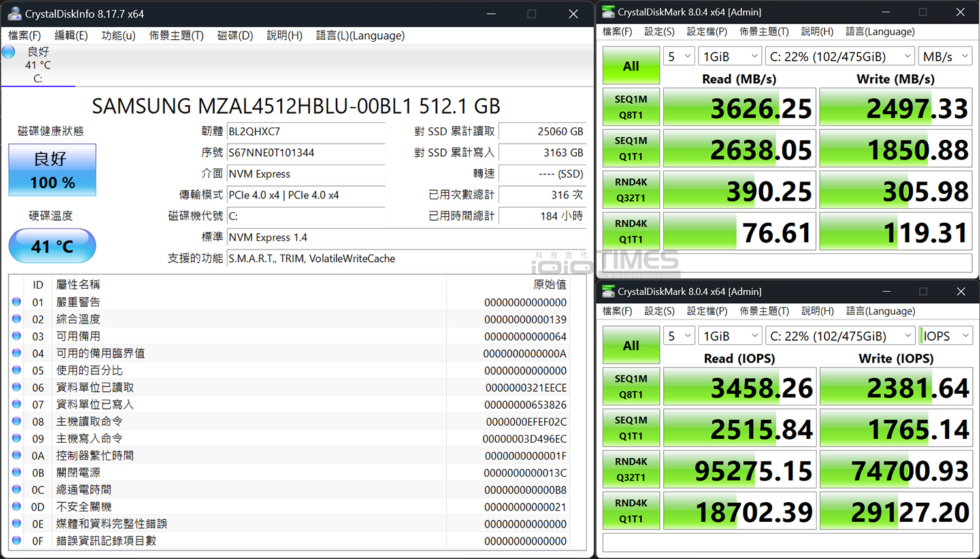The image size is (980, 559).
Task: Open 磁碟(D) menu in CrystalDiskInfo
Action: [x=235, y=35]
